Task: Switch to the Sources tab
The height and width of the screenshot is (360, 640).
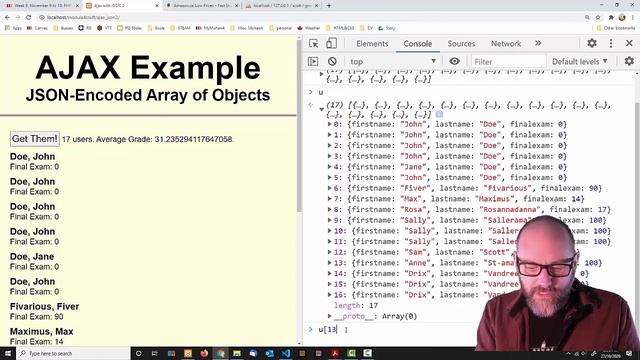Action: 461,43
